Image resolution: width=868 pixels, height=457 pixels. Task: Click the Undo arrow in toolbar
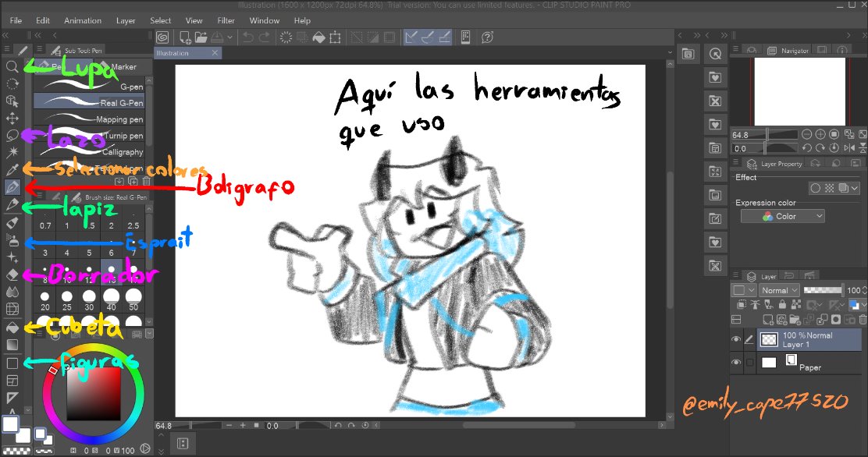point(248,37)
